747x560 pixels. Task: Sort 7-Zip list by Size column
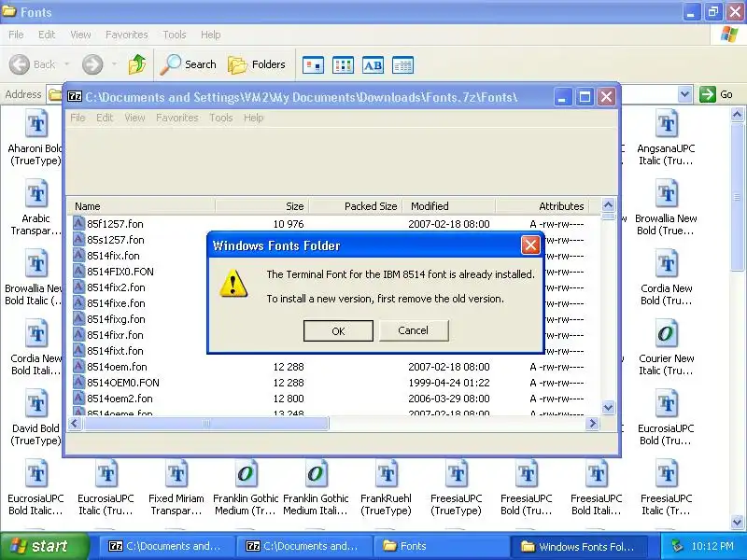(x=262, y=206)
